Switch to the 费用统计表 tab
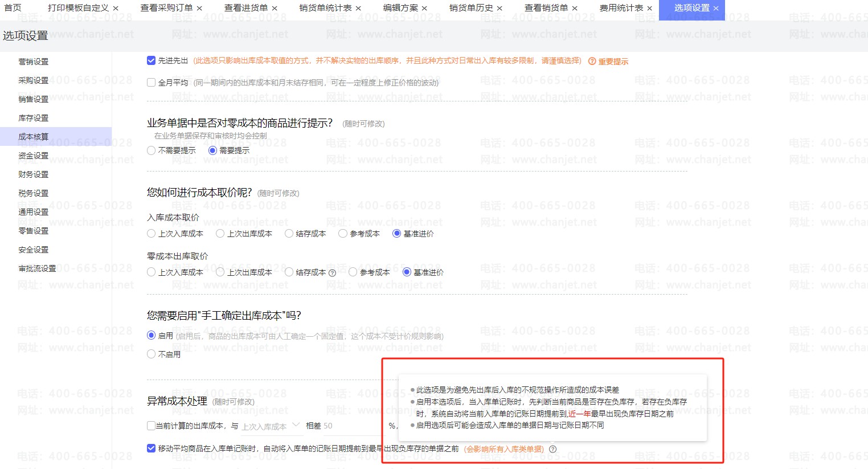The width and height of the screenshot is (868, 469). point(621,8)
